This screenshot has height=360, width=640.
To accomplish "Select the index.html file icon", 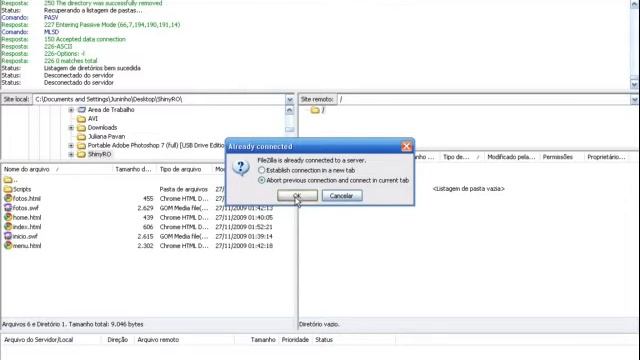I will click(8, 227).
